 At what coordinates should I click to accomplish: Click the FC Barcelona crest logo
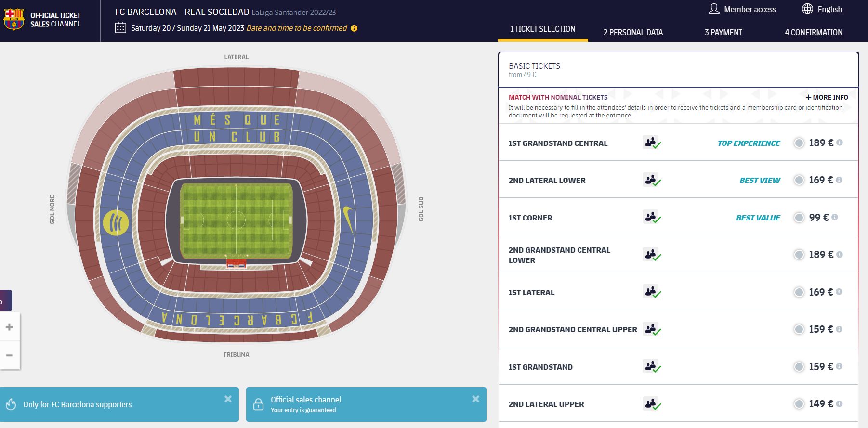tap(14, 19)
